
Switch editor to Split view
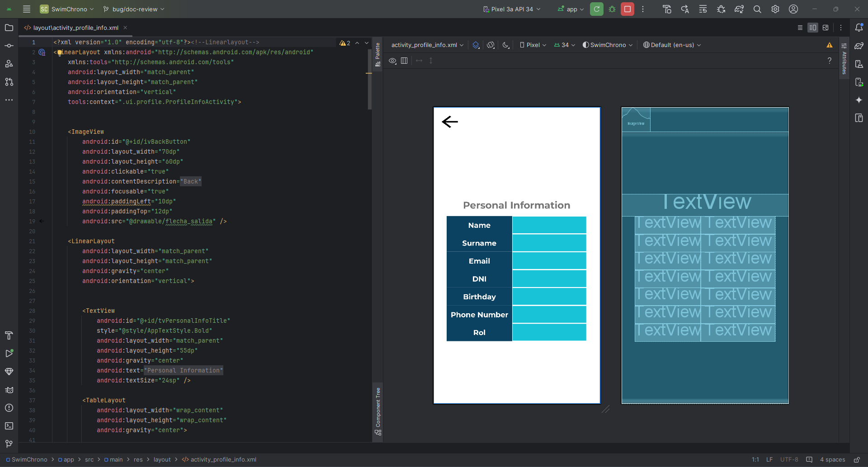click(813, 28)
